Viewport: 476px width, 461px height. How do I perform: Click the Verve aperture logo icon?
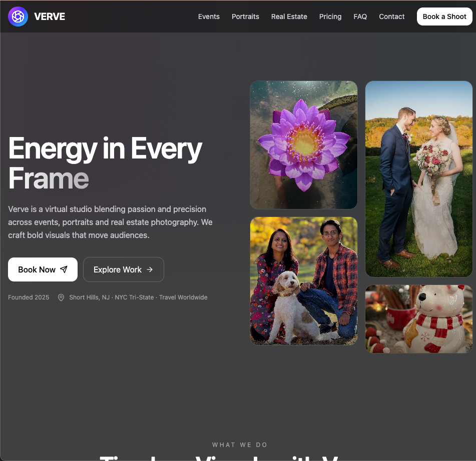point(18,16)
